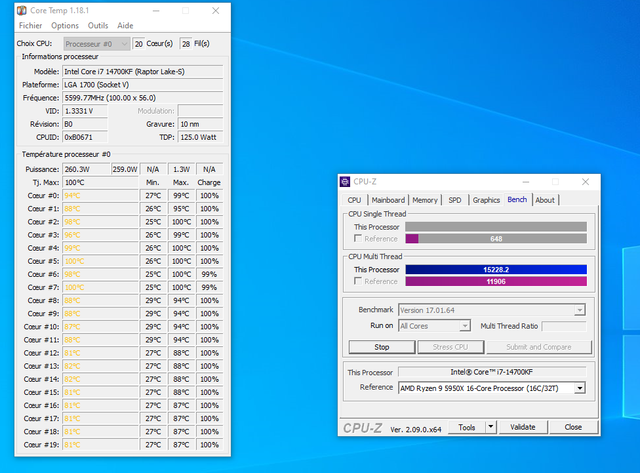The image size is (640, 473).
Task: Open the About tab in CPU-Z
Action: click(x=545, y=200)
